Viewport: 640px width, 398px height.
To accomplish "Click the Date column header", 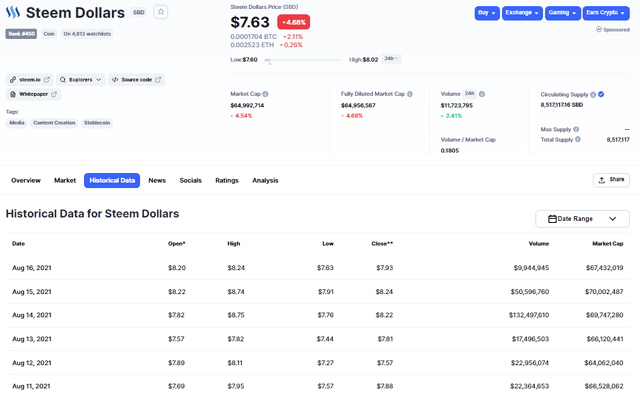I will 18,244.
